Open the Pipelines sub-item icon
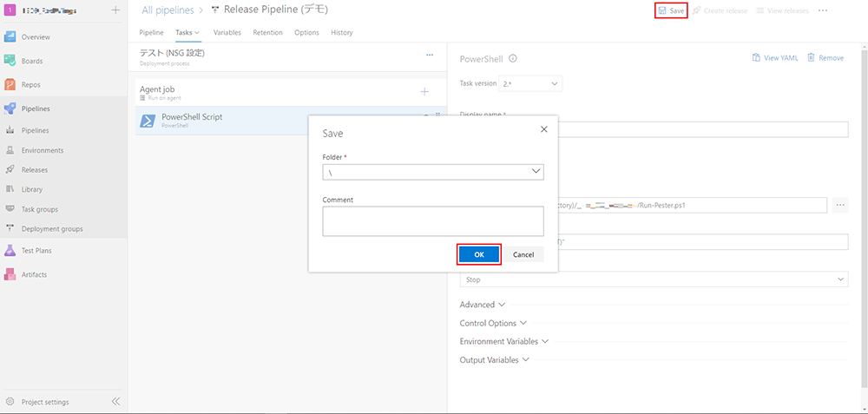Image resolution: width=868 pixels, height=414 pixels. pyautogui.click(x=10, y=130)
